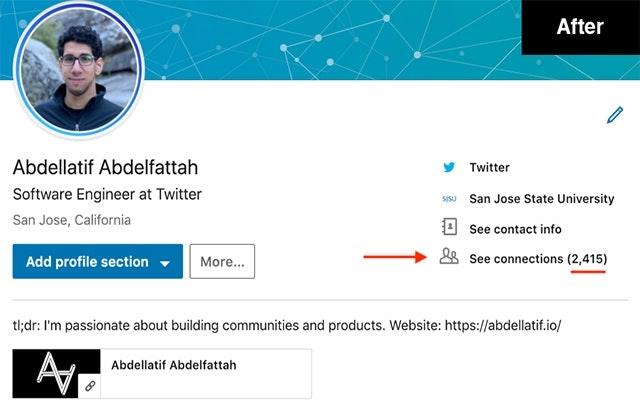This screenshot has height=400, width=640.
Task: Click the link chain icon on the website card
Action: tap(90, 386)
